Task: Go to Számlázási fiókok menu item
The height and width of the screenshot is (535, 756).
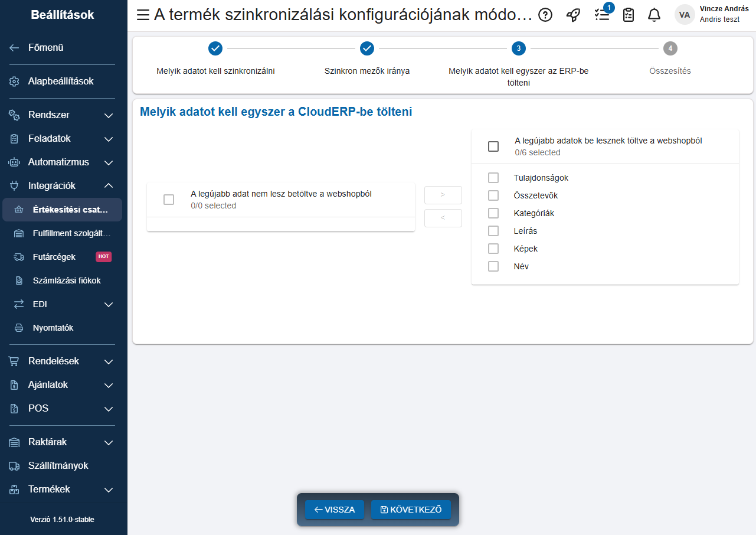Action: click(x=67, y=280)
